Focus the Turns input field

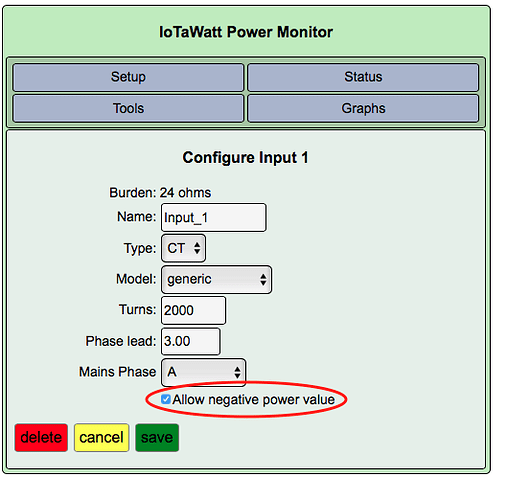coord(193,310)
